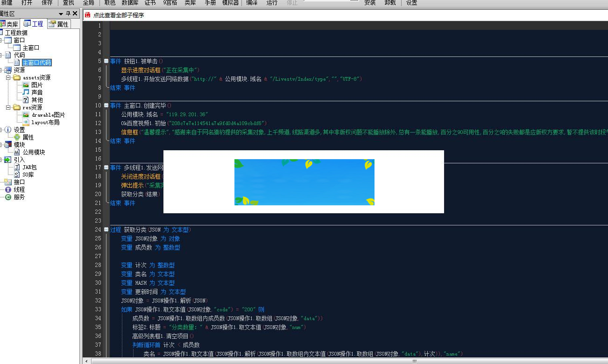Screen dimensions: 608x364
Task: Click 点此查看全部子程序 link
Action: (x=119, y=15)
